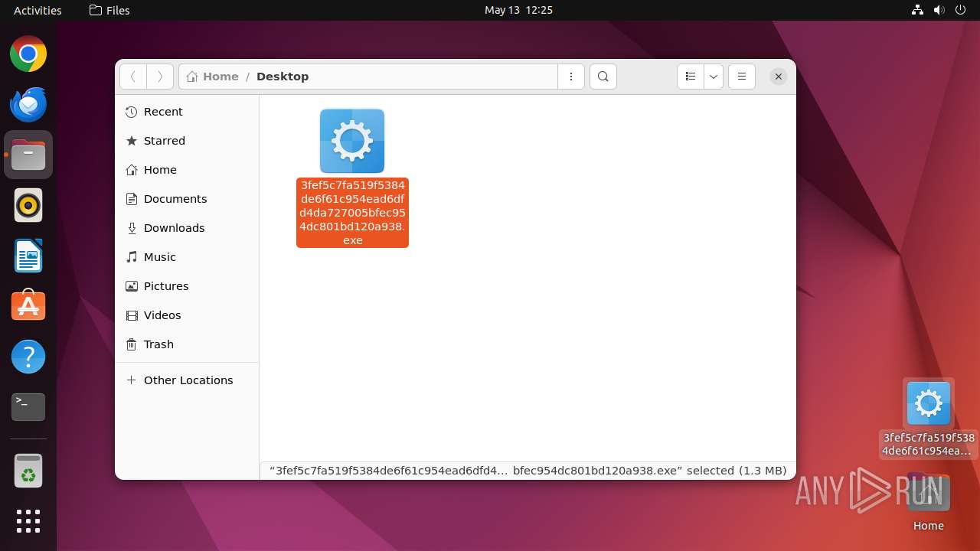Click the volume icon in the top bar
Viewport: 980px width, 551px height.
[x=939, y=10]
